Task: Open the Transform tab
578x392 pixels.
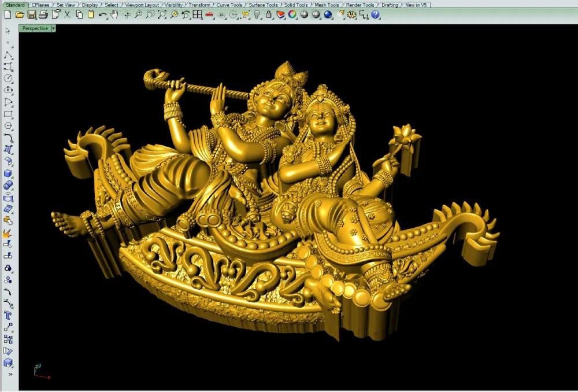Action: (x=199, y=5)
